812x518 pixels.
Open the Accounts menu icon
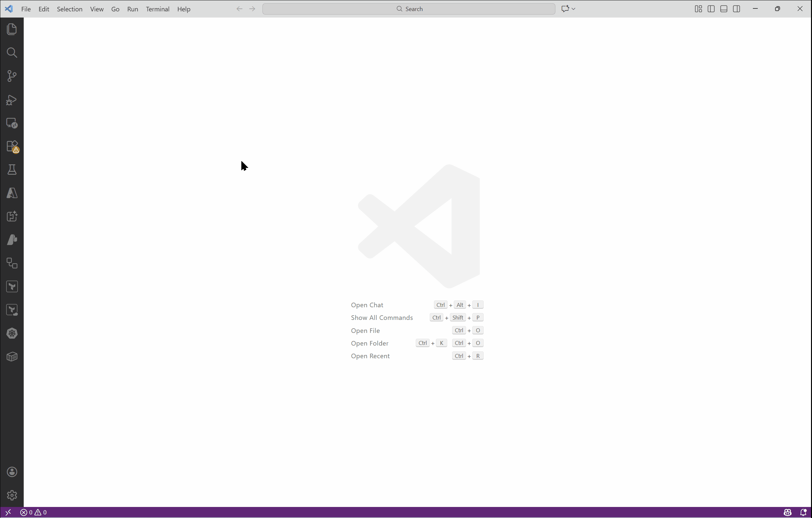click(12, 472)
